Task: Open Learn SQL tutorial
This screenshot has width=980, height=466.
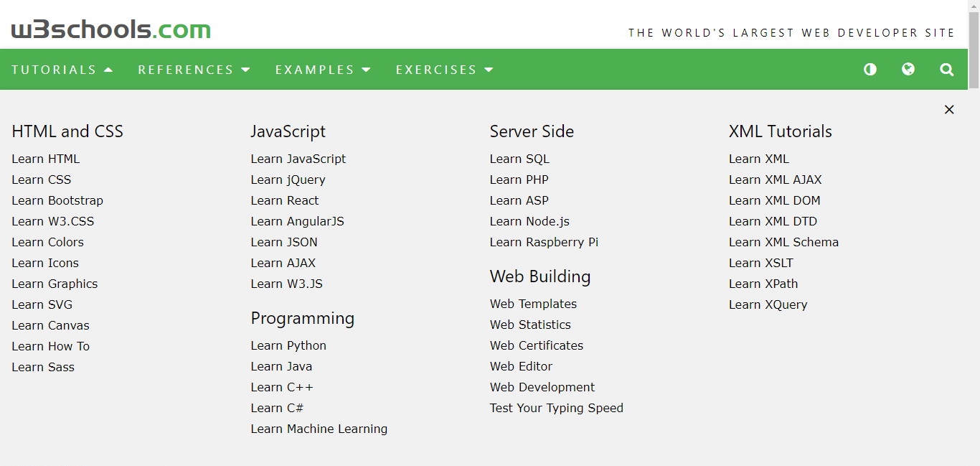Action: click(x=519, y=159)
